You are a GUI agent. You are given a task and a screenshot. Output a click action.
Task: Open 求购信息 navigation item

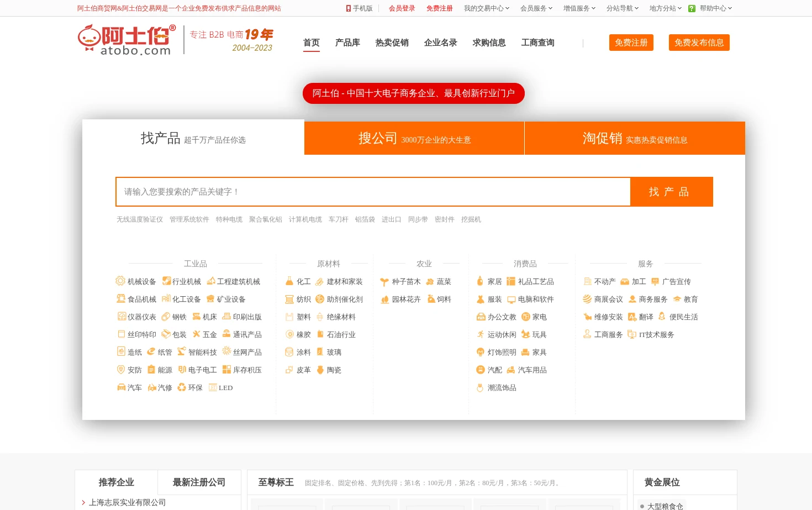(x=489, y=43)
